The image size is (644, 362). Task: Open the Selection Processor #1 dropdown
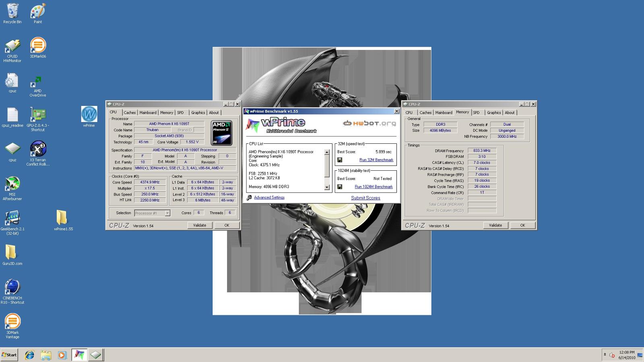(x=167, y=213)
